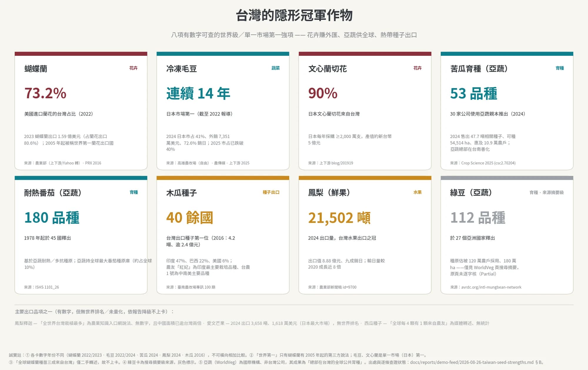The image size is (588, 370).
Task: Click the 木瓜種子 card title
Action: click(181, 193)
